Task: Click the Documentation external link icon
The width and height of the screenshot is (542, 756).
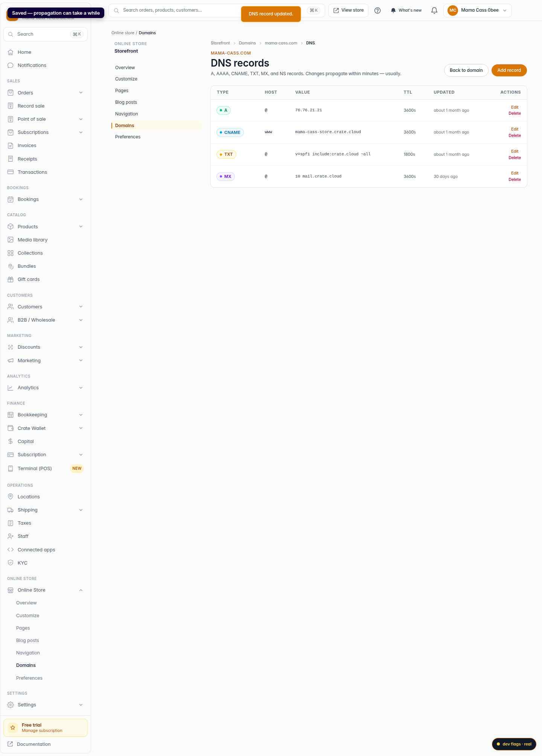Action: point(10,744)
